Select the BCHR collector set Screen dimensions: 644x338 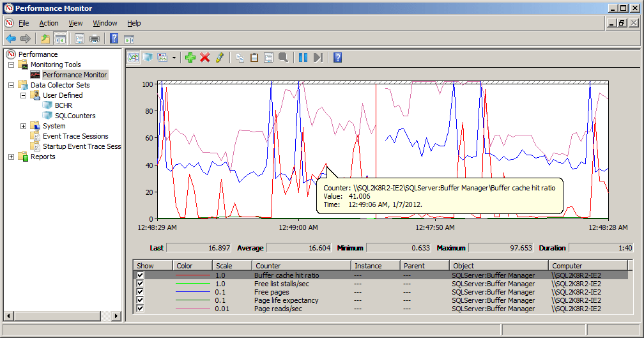tap(64, 105)
